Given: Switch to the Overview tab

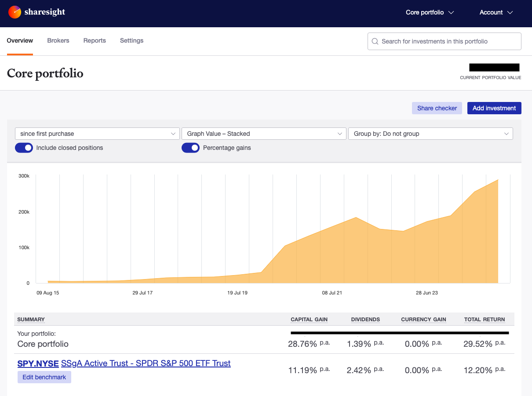Looking at the screenshot, I should point(20,40).
